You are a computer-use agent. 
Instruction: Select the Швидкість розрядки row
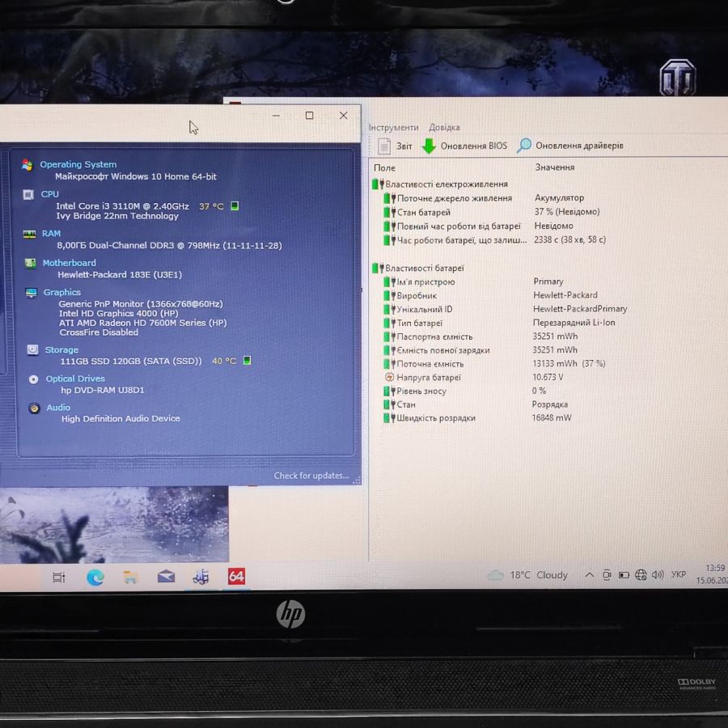click(477, 418)
